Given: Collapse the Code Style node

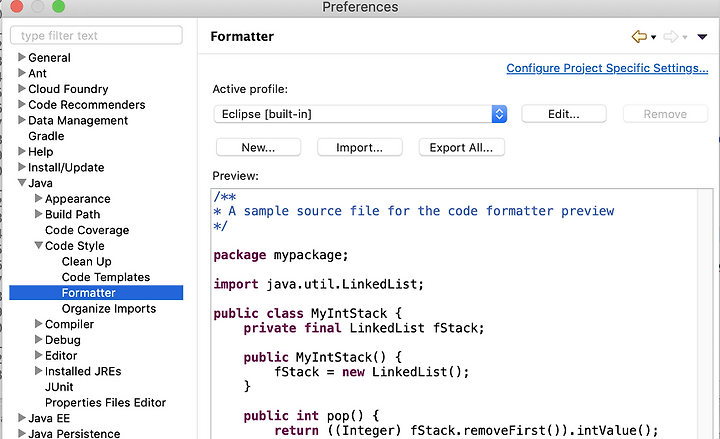Looking at the screenshot, I should click(39, 245).
